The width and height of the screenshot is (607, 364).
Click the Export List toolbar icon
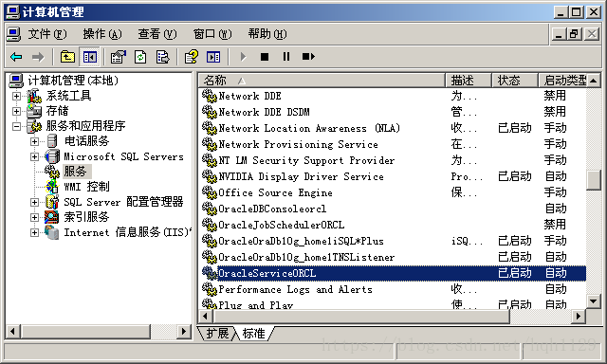pyautogui.click(x=162, y=57)
